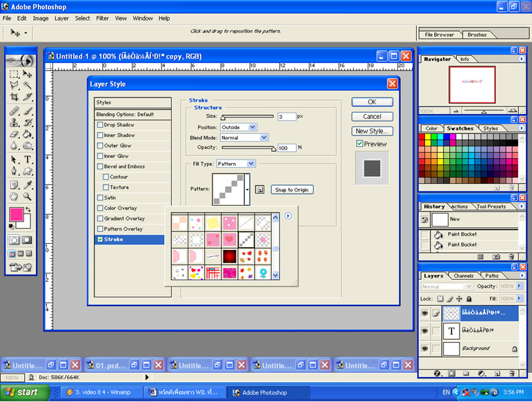Click the pink foreground color swatch
The height and width of the screenshot is (402, 532).
tap(17, 215)
